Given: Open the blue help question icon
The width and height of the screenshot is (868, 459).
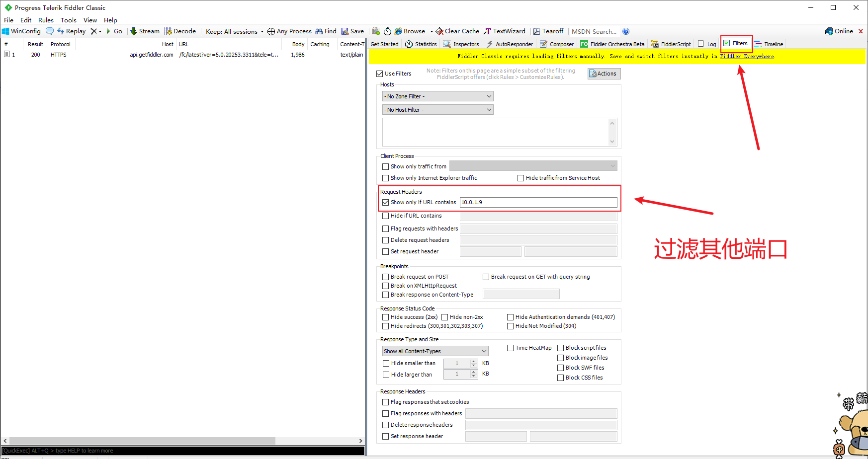Looking at the screenshot, I should [626, 31].
